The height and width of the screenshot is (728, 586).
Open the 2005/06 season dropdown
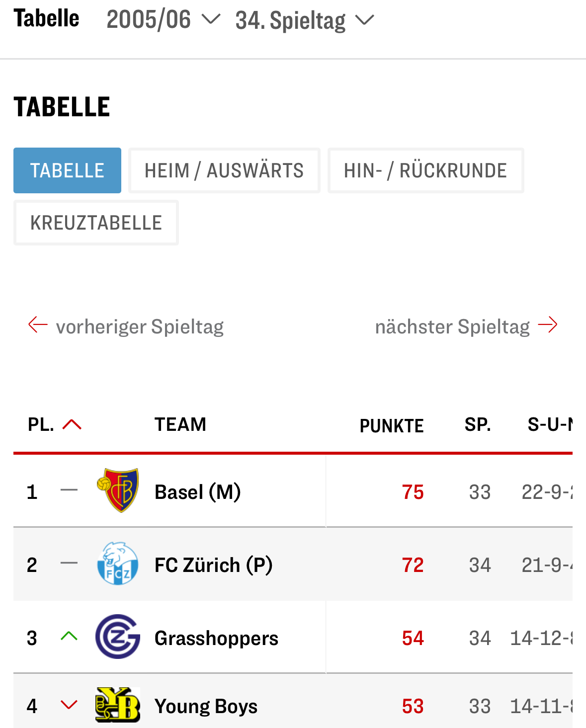click(x=163, y=20)
